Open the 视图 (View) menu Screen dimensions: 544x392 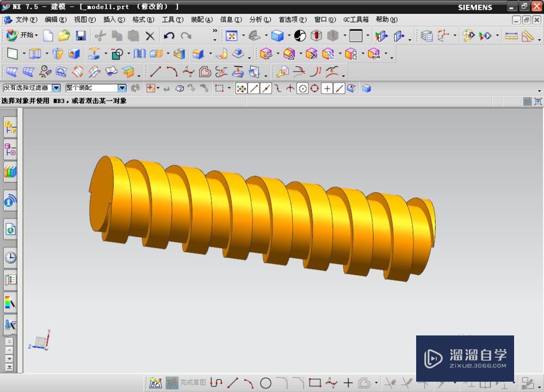[x=85, y=20]
